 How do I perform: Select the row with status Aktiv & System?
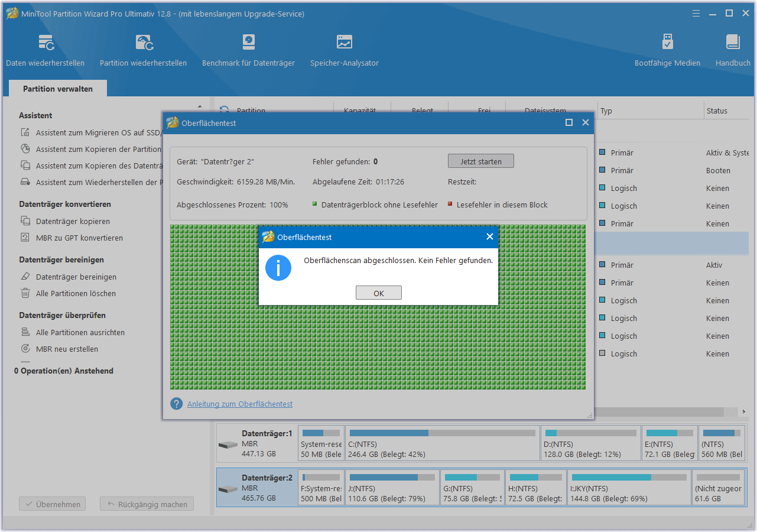point(672,153)
